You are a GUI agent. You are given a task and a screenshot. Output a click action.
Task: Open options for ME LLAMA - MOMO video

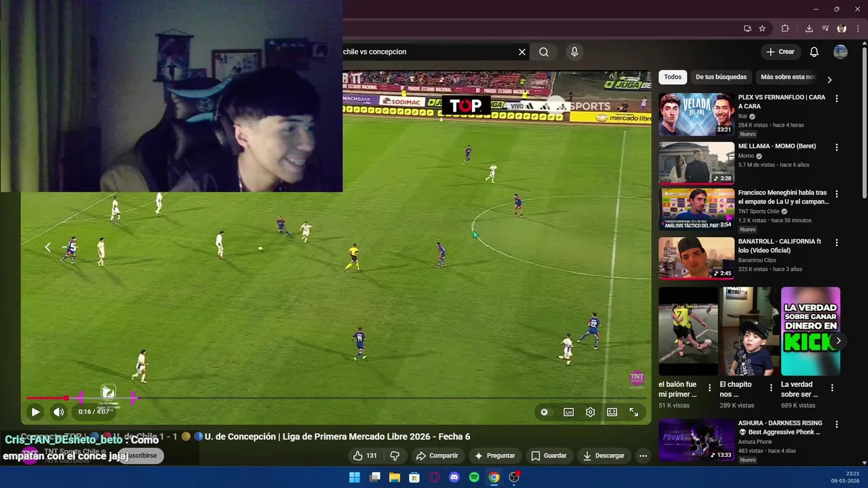pyautogui.click(x=836, y=147)
